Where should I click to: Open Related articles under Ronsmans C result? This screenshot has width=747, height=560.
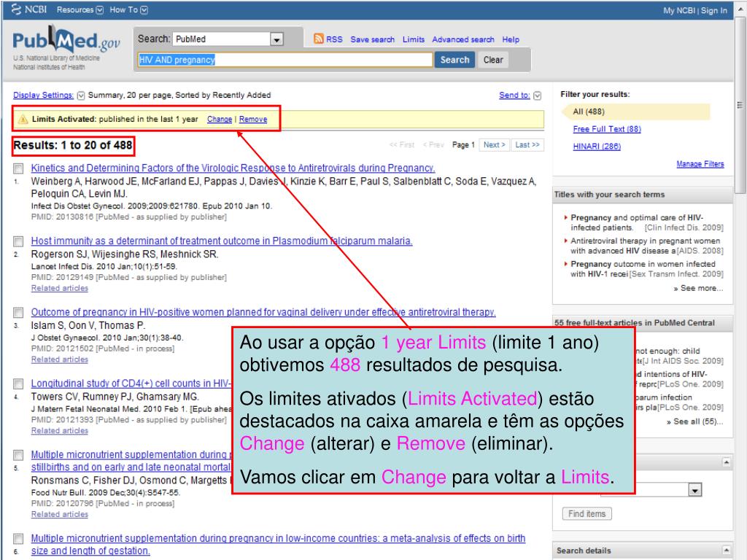(x=60, y=514)
